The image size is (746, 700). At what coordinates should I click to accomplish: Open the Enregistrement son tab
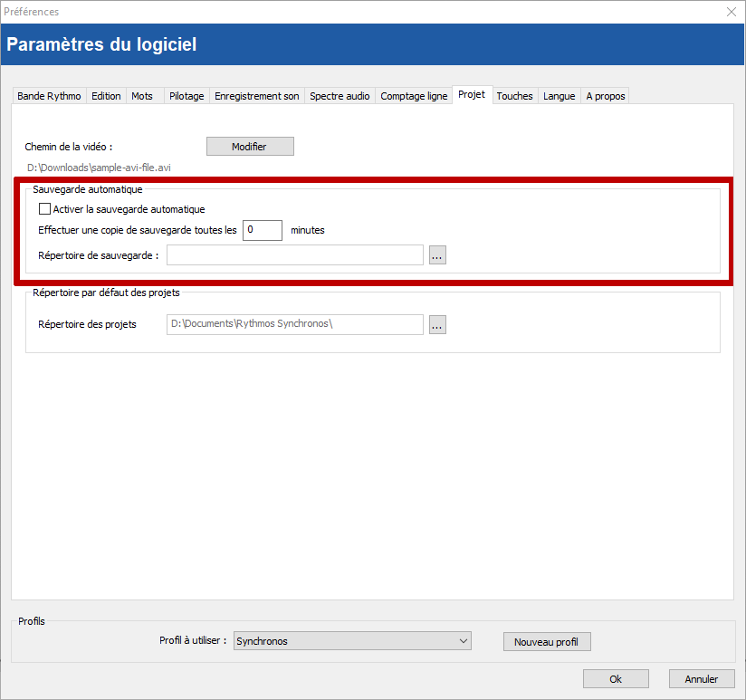pos(257,96)
